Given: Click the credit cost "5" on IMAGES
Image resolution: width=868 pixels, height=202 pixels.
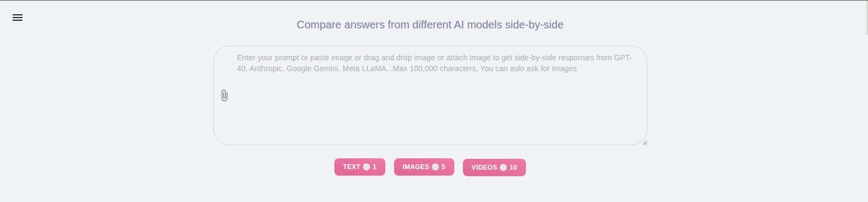Looking at the screenshot, I should point(443,167).
